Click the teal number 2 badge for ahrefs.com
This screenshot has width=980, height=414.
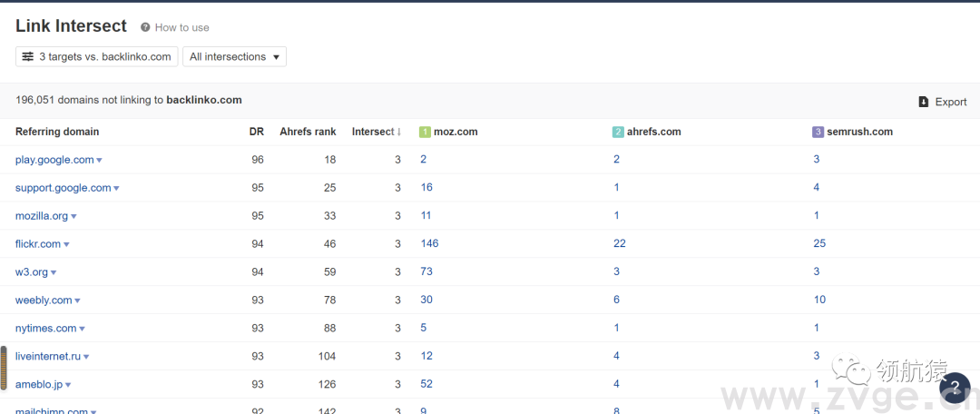click(618, 132)
